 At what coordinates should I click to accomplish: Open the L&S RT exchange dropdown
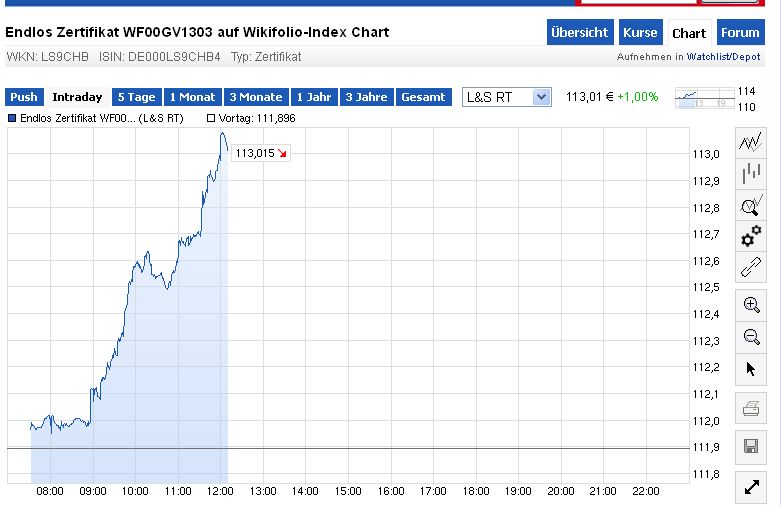507,97
